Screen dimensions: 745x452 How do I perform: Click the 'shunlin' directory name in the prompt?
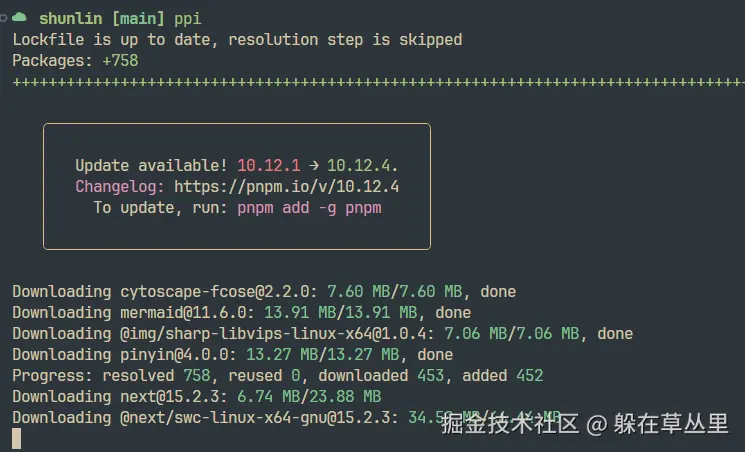tap(70, 19)
